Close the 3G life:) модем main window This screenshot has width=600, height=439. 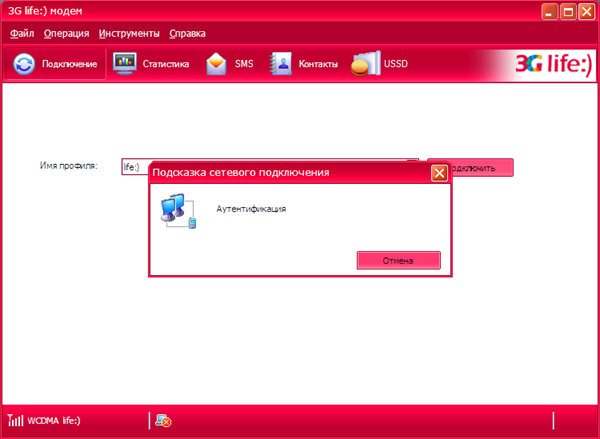click(x=586, y=12)
